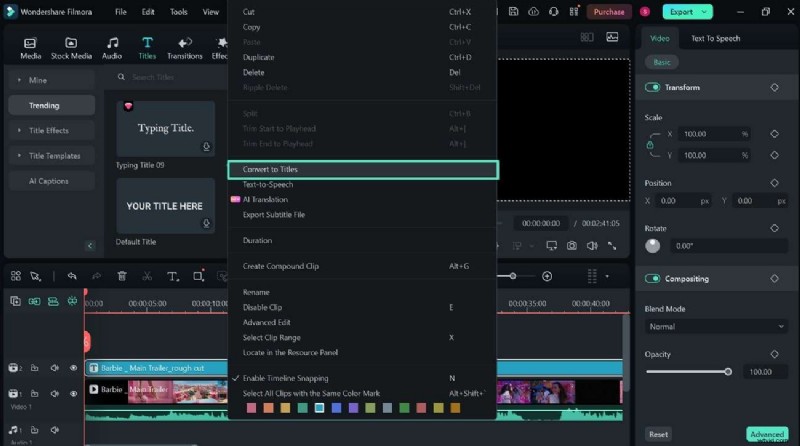
Task: Choose Convert to Titles from the context menu
Action: [362, 170]
